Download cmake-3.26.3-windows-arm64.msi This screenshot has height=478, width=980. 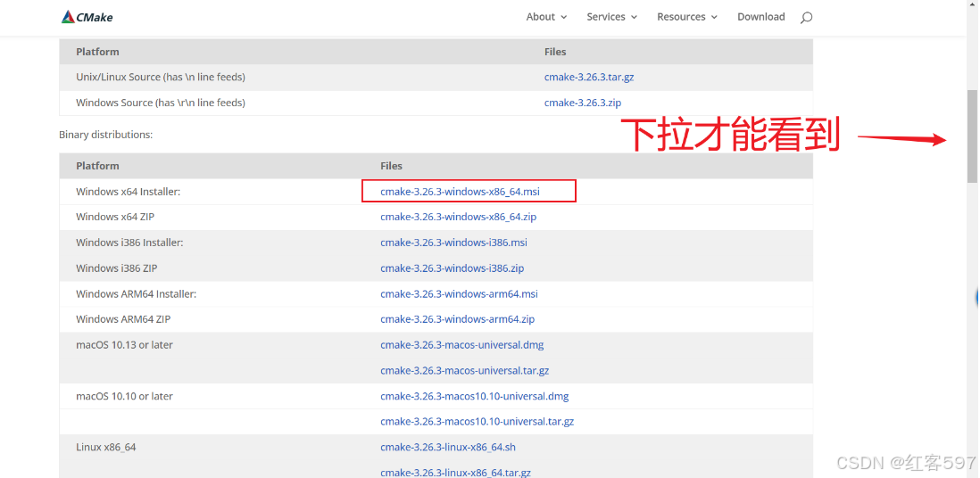click(x=459, y=293)
